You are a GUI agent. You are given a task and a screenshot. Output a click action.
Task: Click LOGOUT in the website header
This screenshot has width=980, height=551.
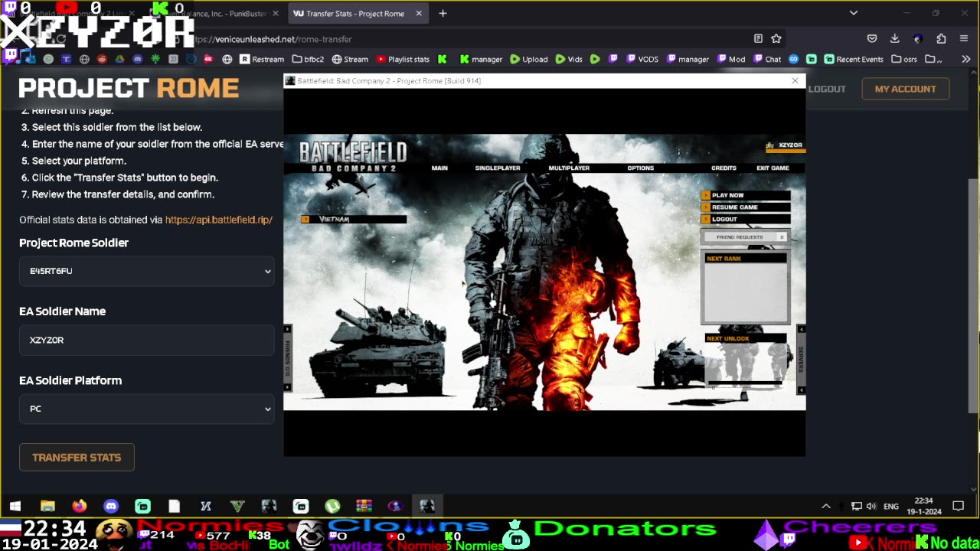tap(827, 89)
